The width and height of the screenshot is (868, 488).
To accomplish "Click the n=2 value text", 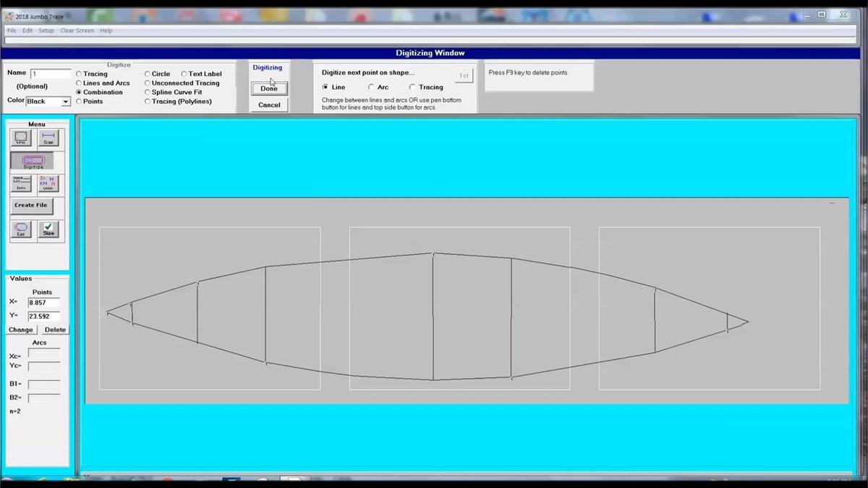I will pyautogui.click(x=15, y=411).
